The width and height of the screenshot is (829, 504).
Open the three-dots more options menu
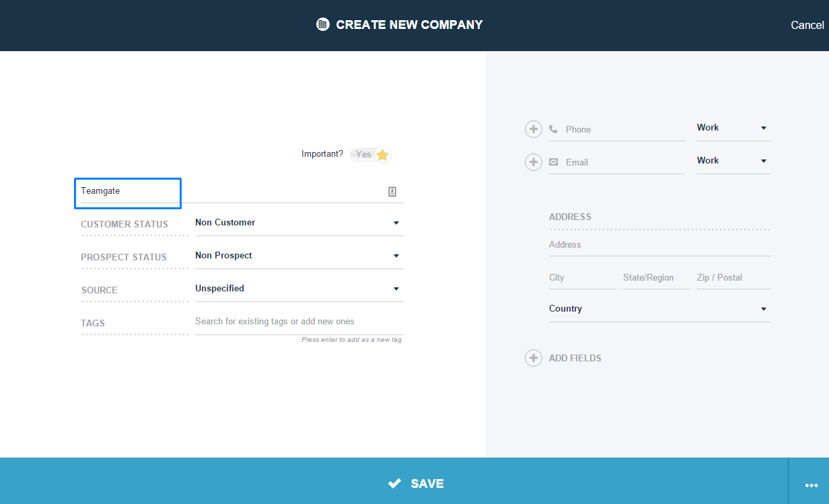pos(812,485)
